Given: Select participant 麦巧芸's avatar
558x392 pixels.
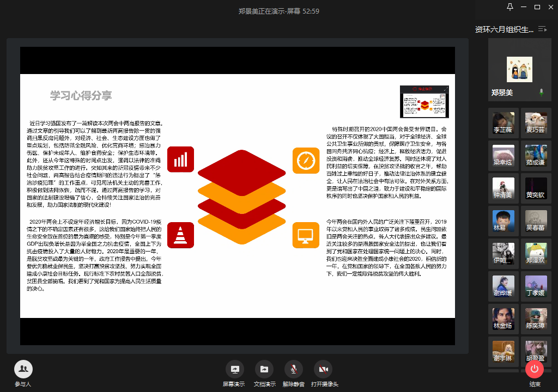Looking at the screenshot, I should pos(536,123).
